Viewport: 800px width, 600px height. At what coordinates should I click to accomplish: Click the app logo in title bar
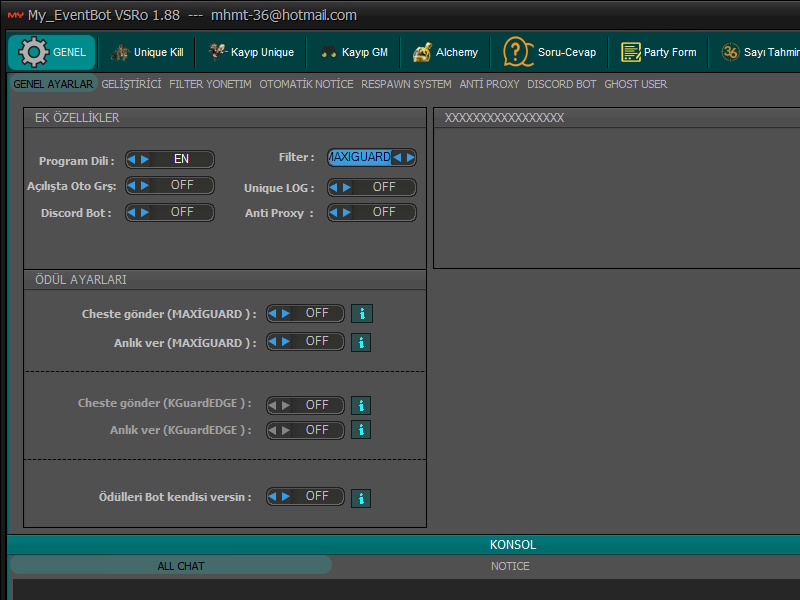15,15
